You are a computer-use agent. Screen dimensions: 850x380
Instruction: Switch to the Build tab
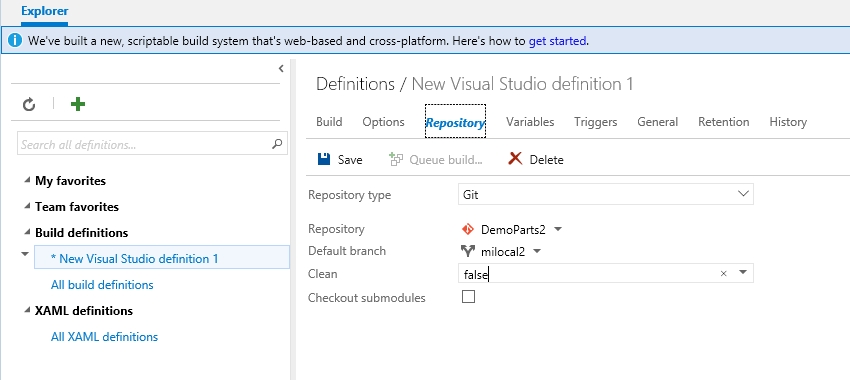coord(329,122)
